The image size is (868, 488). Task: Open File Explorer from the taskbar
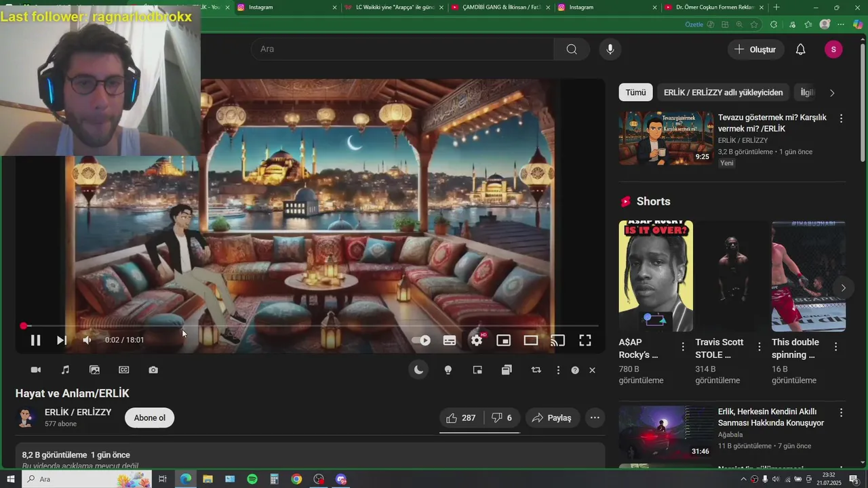pyautogui.click(x=208, y=479)
